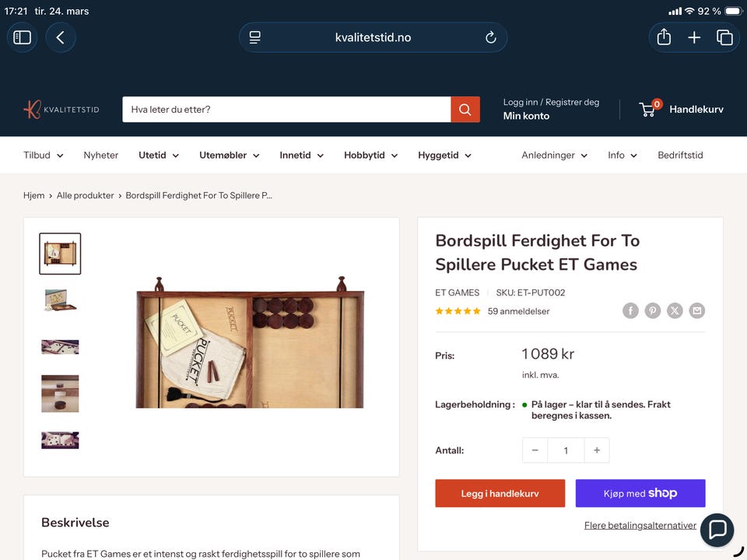Expand the Hobbytid dropdown menu
This screenshot has width=747, height=560.
tap(370, 156)
